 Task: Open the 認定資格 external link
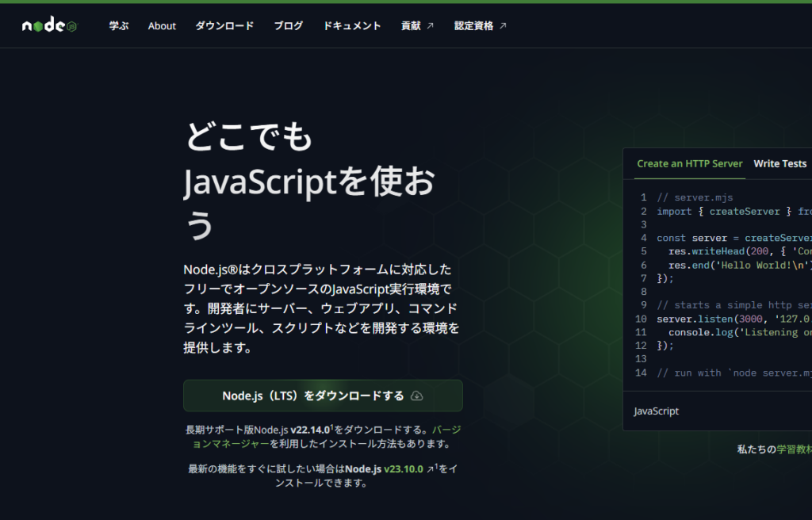coord(481,26)
